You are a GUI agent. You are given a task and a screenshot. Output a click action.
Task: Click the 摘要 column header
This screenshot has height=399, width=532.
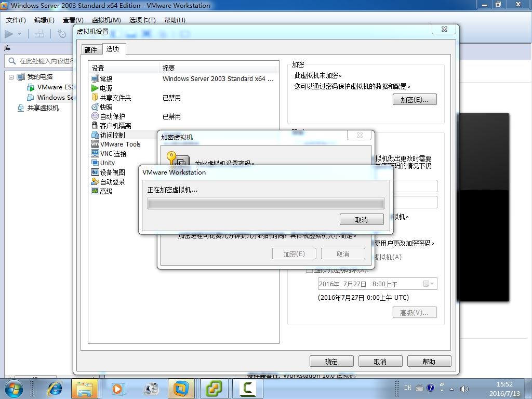[x=219, y=68]
